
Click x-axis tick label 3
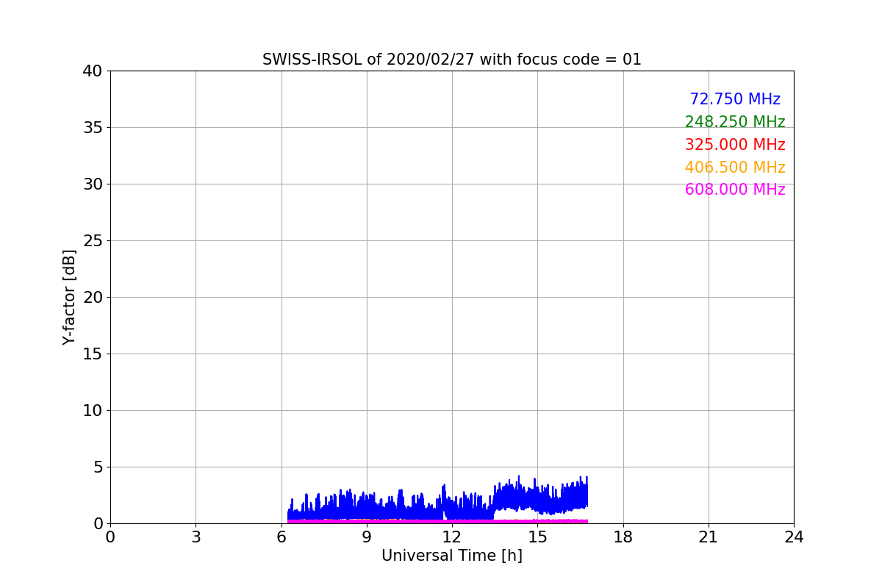[x=196, y=537]
